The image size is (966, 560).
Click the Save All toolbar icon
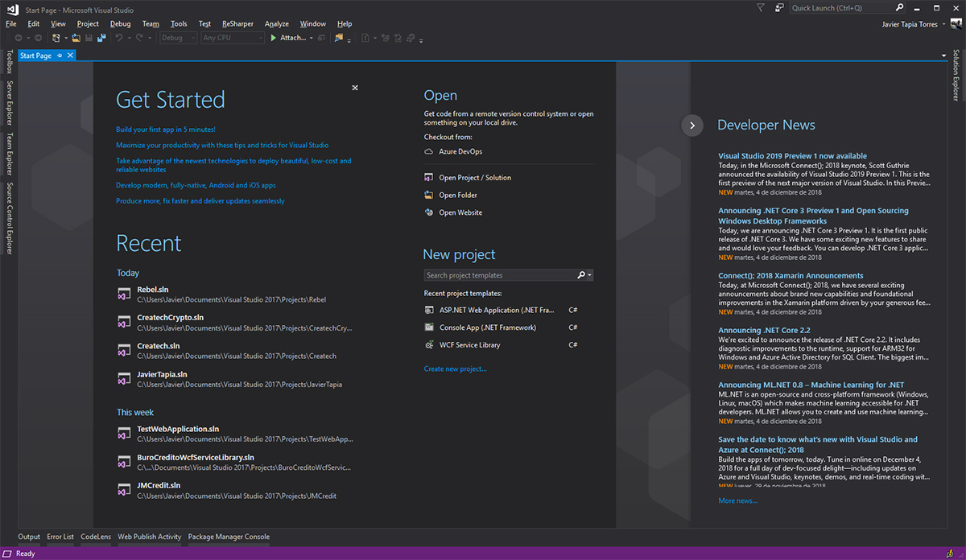pos(101,38)
